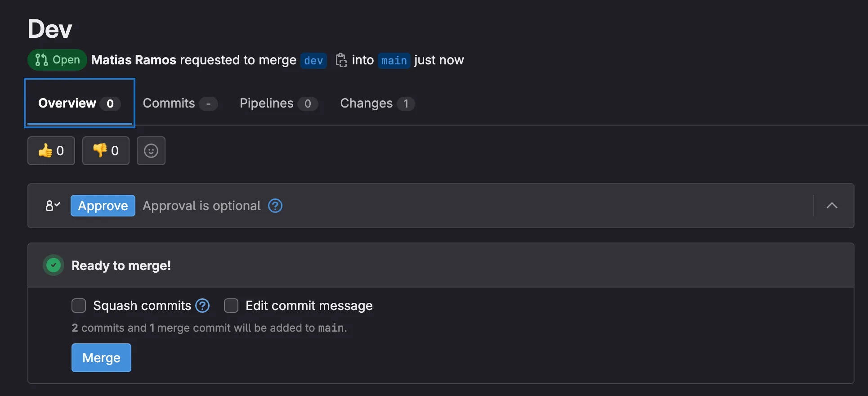Switch to the Commits tab

coord(180,103)
